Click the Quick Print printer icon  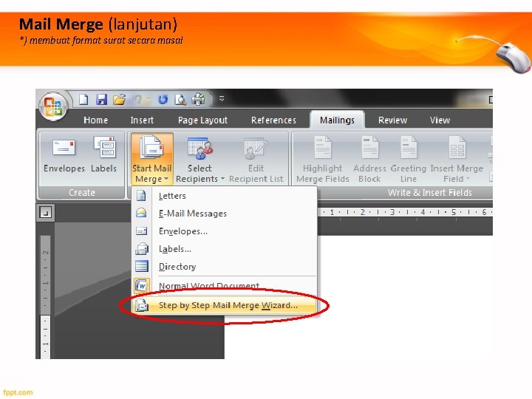pyautogui.click(x=199, y=100)
